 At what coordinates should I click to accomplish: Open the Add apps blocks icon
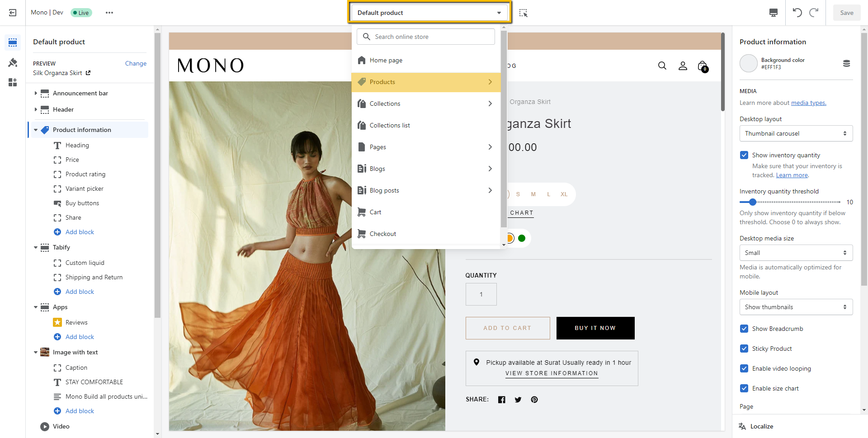point(13,82)
